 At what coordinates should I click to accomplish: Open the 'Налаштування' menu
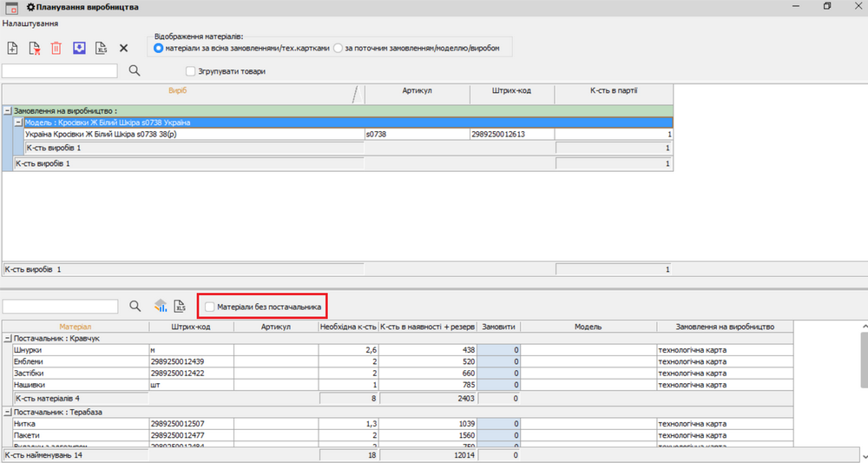pos(30,23)
